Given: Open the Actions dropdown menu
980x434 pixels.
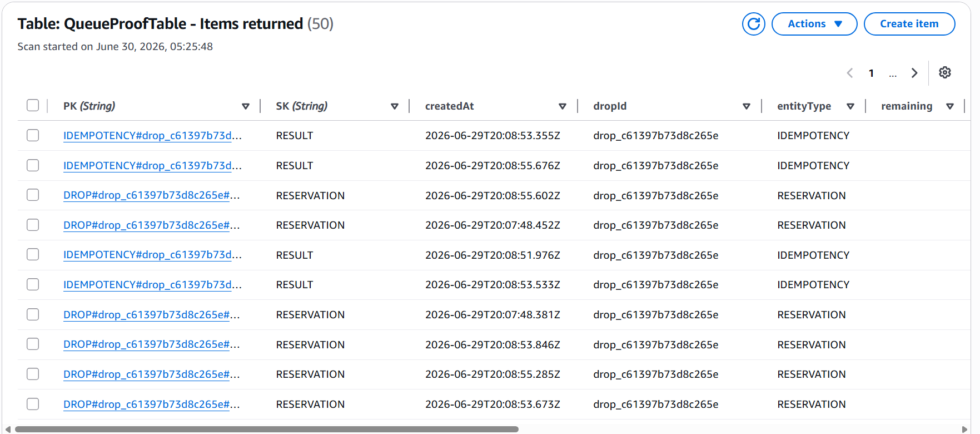Looking at the screenshot, I should (814, 24).
